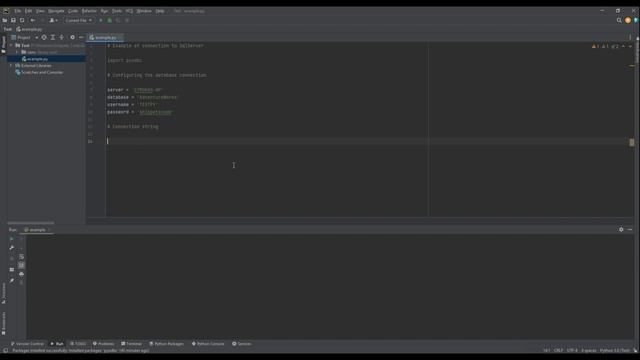
Task: Click the import pyodbc code line
Action: click(125, 60)
